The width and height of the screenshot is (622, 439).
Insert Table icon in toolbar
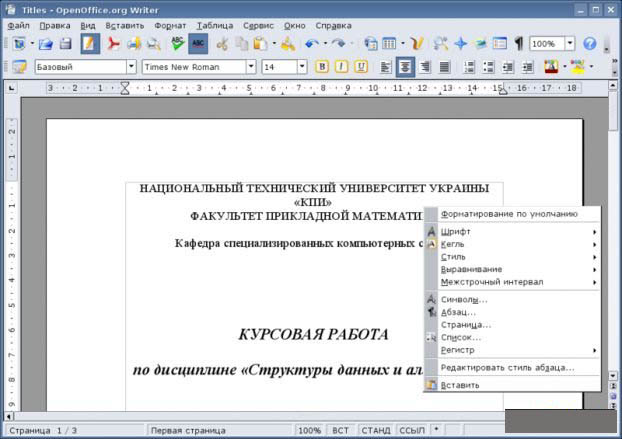[389, 44]
